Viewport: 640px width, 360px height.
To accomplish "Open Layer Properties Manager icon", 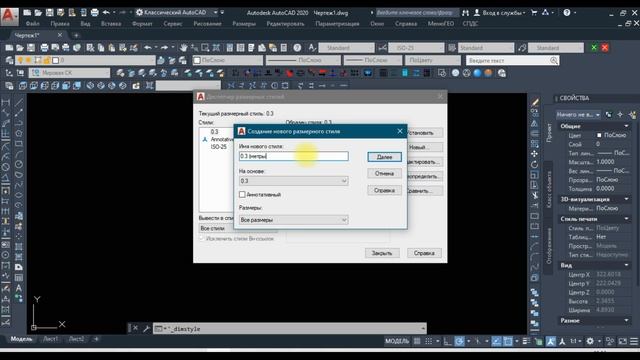I will tap(9, 60).
